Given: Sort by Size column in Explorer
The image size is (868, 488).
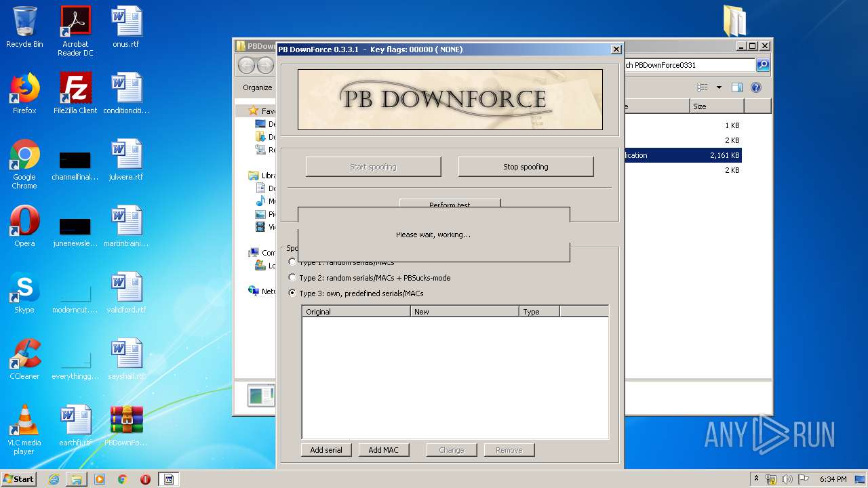Looking at the screenshot, I should (717, 106).
